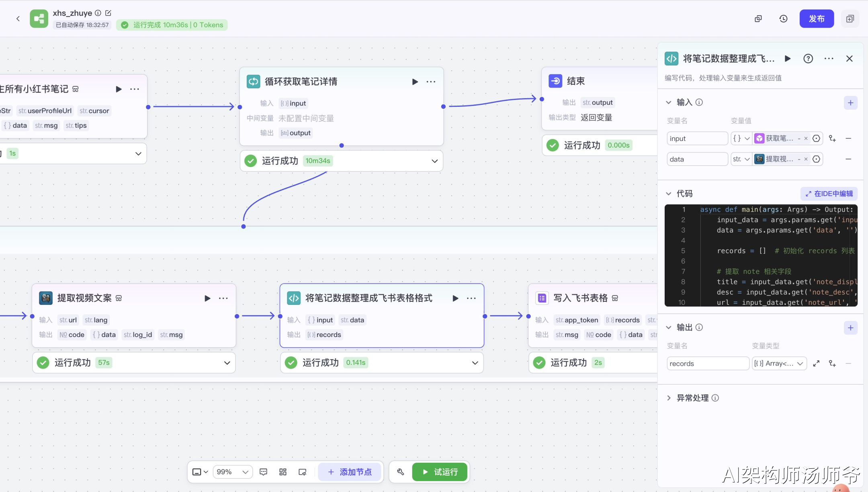Click the records output variable name field
The image size is (868, 492).
coord(707,363)
